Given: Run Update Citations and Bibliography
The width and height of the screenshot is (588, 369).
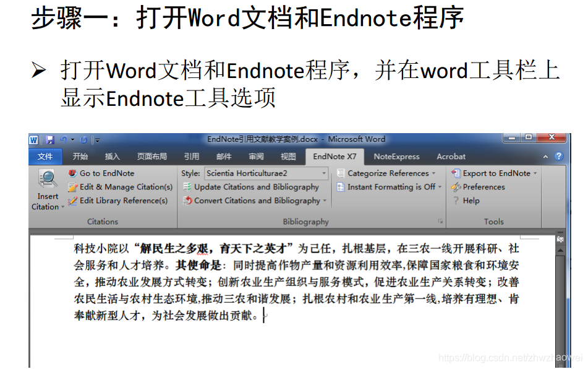Looking at the screenshot, I should tap(257, 187).
